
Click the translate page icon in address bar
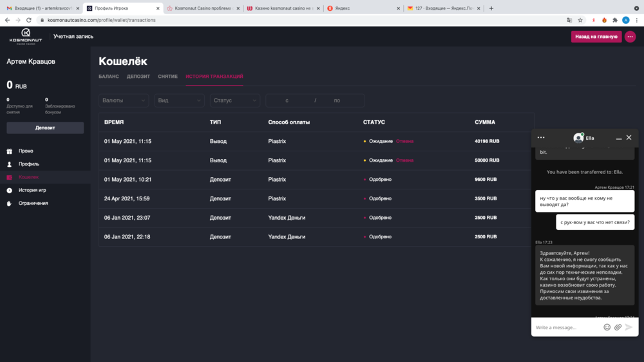[x=569, y=20]
